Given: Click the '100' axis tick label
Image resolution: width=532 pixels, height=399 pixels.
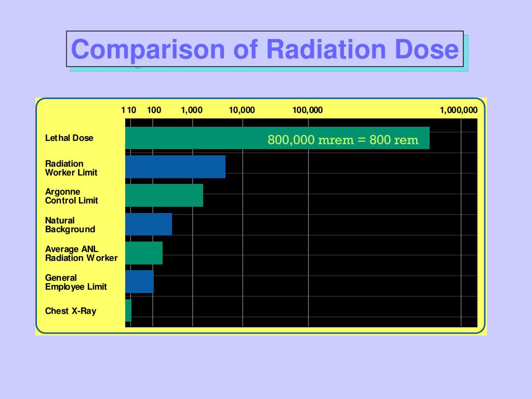Looking at the screenshot, I should 154,110.
